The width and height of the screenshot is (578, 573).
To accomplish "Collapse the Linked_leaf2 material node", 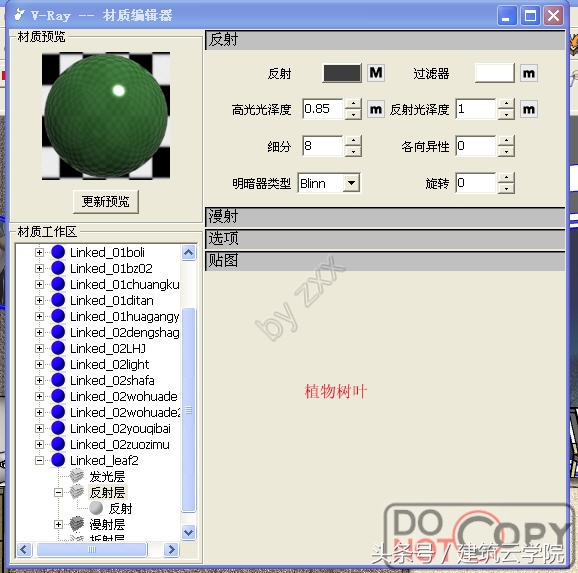I will (39, 460).
